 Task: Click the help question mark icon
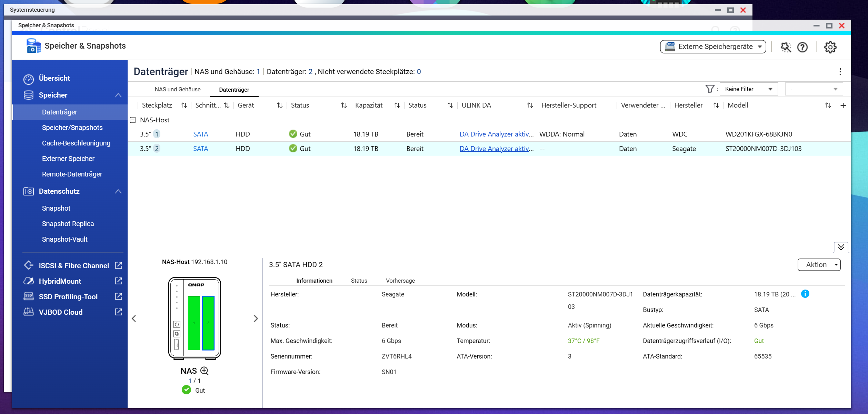click(802, 47)
